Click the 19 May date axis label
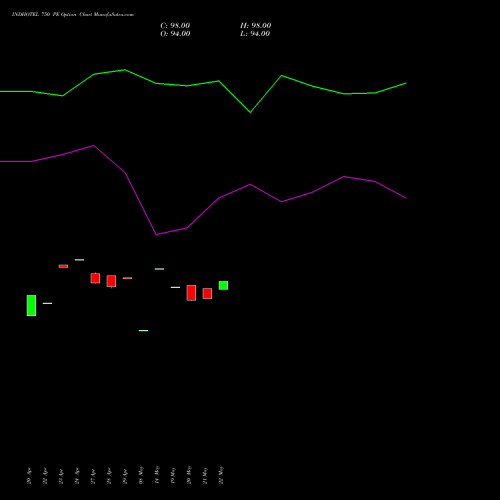The width and height of the screenshot is (500, 500). 173,475
